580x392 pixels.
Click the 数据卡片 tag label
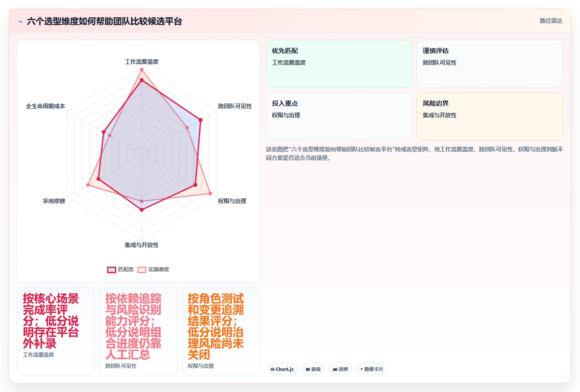click(373, 369)
